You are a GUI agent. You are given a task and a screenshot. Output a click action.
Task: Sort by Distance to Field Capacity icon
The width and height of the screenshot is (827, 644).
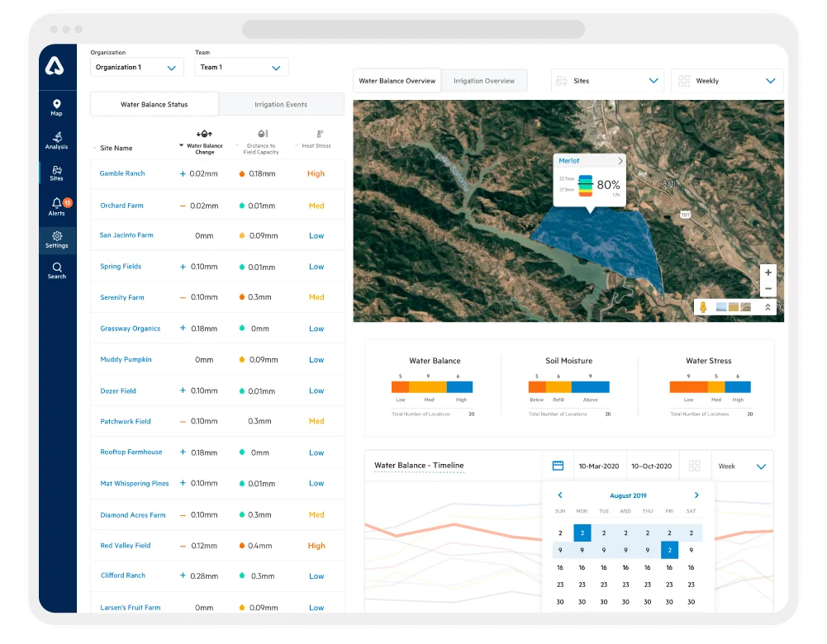pos(263,134)
